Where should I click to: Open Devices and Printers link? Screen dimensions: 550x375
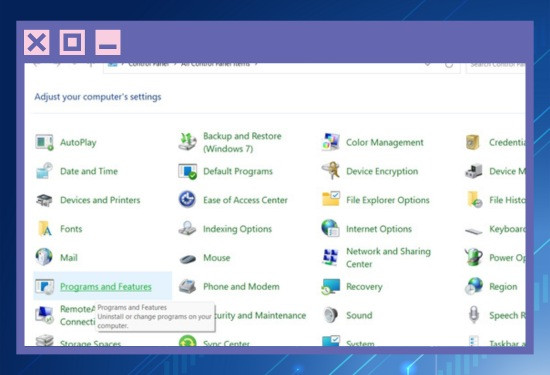100,200
